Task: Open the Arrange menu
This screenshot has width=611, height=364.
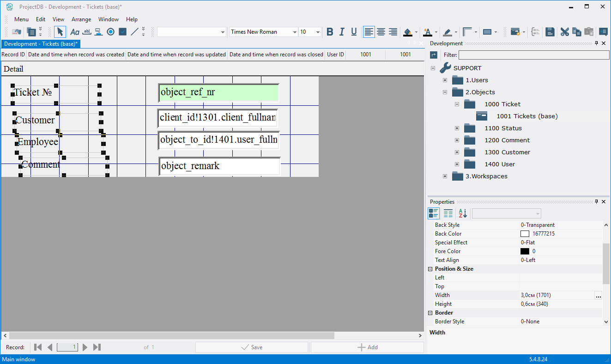Action: [81, 19]
